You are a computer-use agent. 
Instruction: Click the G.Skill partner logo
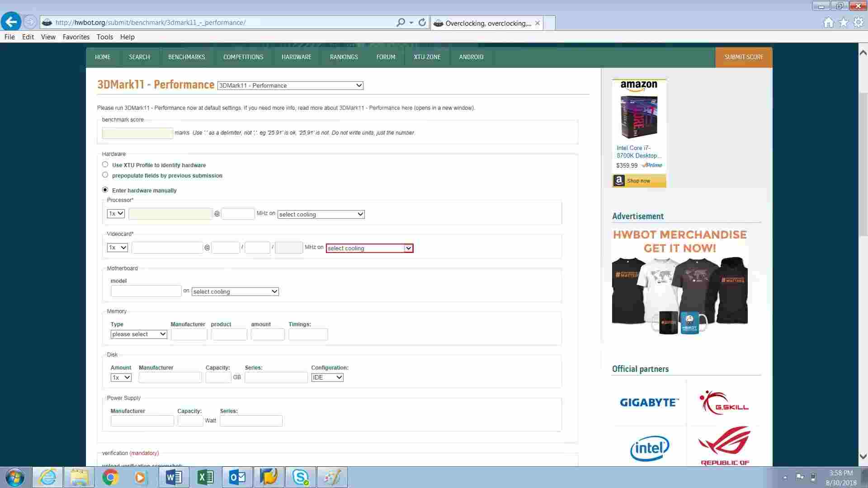coord(724,402)
